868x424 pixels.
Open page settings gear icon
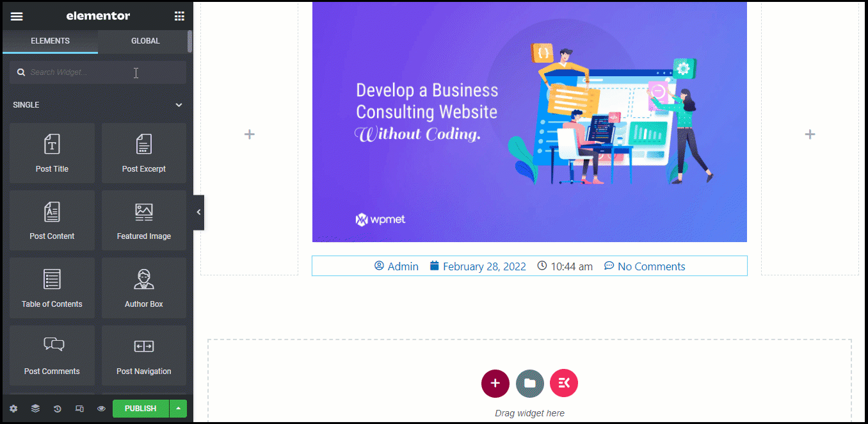13,409
